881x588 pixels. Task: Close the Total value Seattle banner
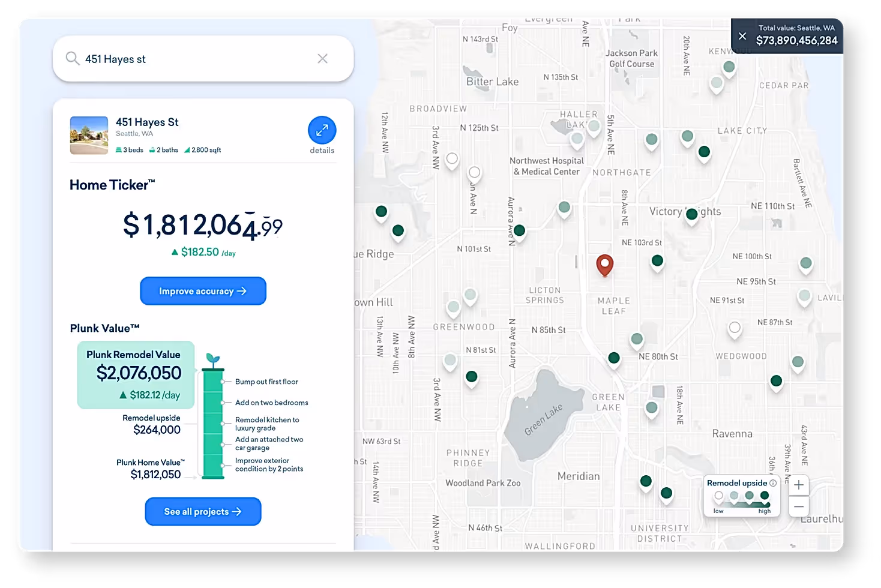point(742,36)
